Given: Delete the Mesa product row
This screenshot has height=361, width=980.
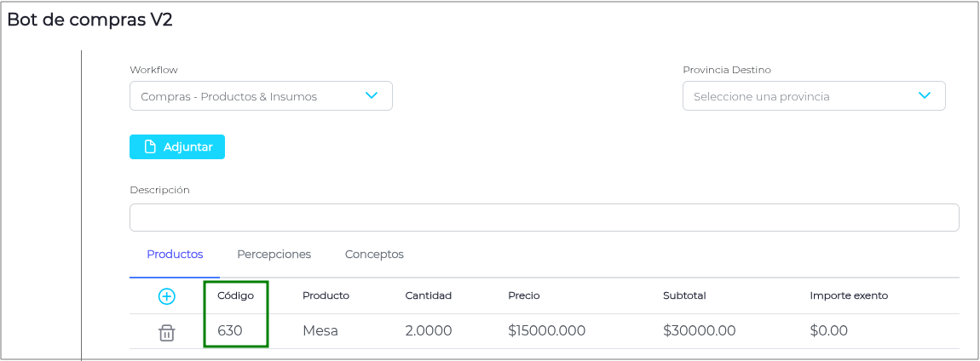Looking at the screenshot, I should [167, 332].
